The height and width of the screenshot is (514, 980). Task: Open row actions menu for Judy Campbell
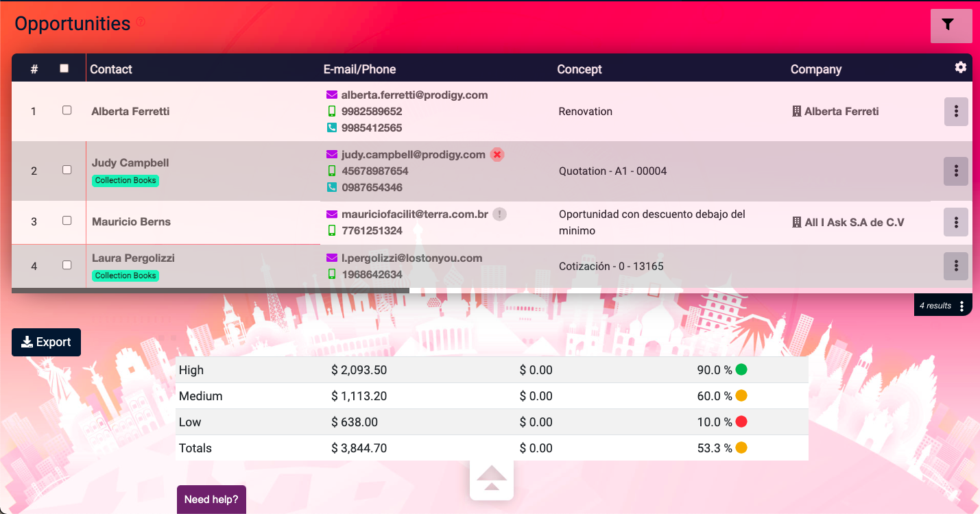pyautogui.click(x=956, y=171)
